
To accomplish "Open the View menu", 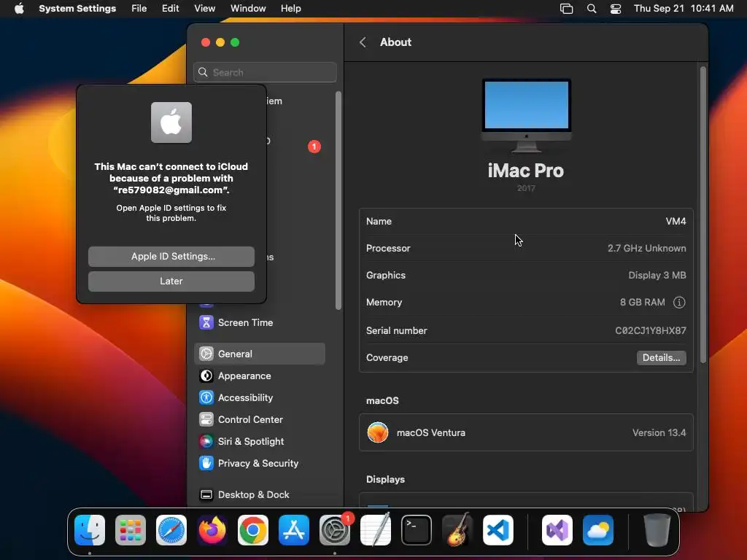I will coord(204,9).
